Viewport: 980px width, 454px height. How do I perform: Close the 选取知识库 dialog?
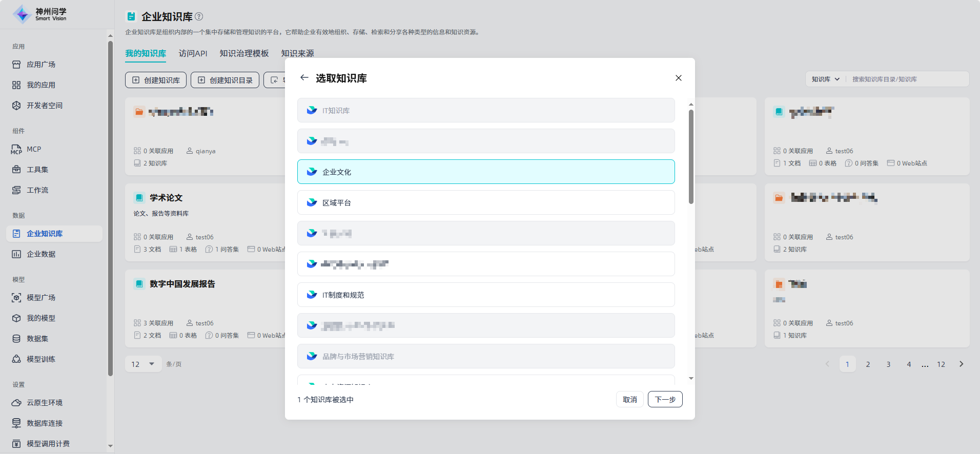pos(678,78)
